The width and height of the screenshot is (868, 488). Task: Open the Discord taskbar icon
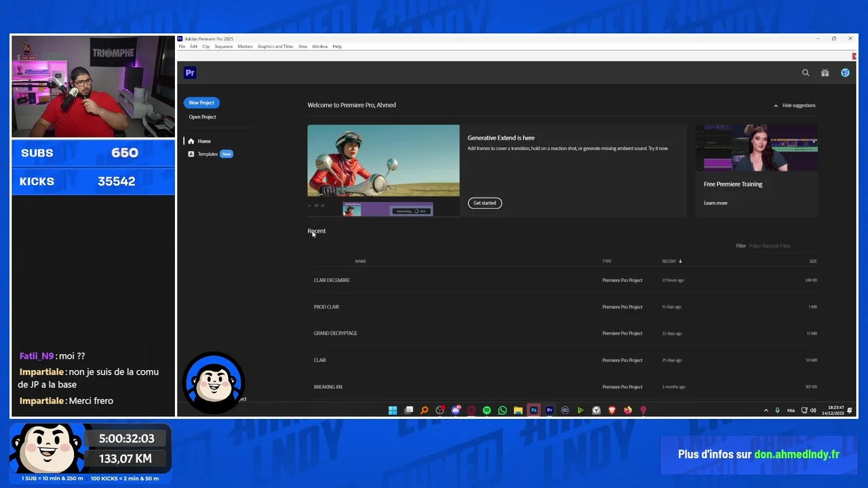pos(456,410)
